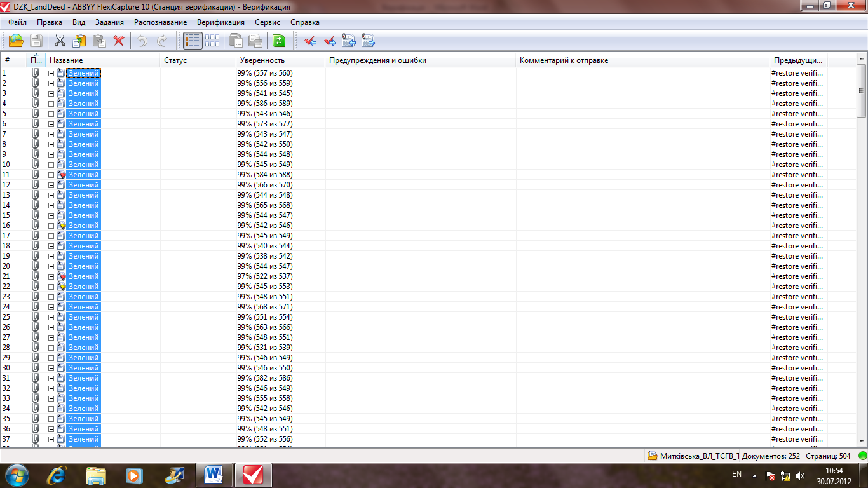Screen dimensions: 868x488
Task: Sort by the Уверенность column header
Action: click(x=281, y=60)
